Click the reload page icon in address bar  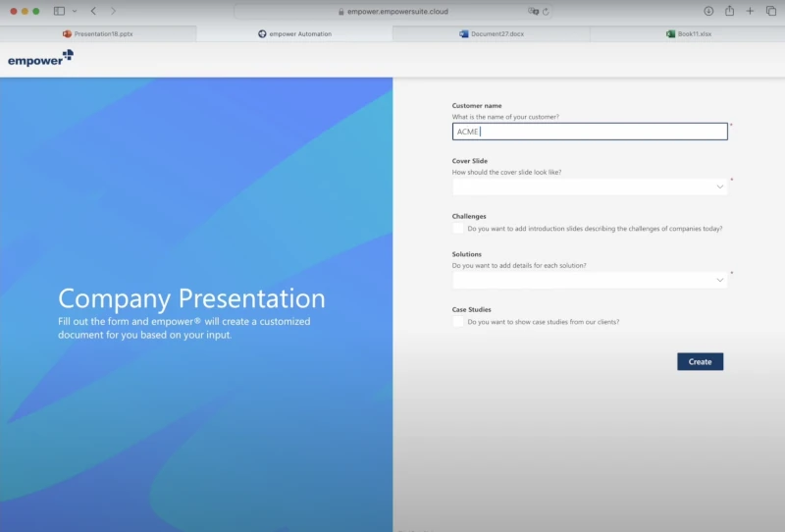click(x=546, y=12)
